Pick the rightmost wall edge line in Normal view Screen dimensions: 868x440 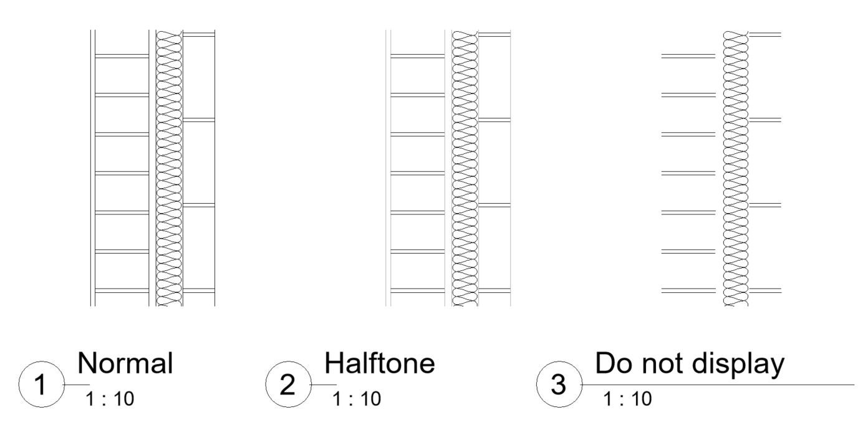[215, 168]
